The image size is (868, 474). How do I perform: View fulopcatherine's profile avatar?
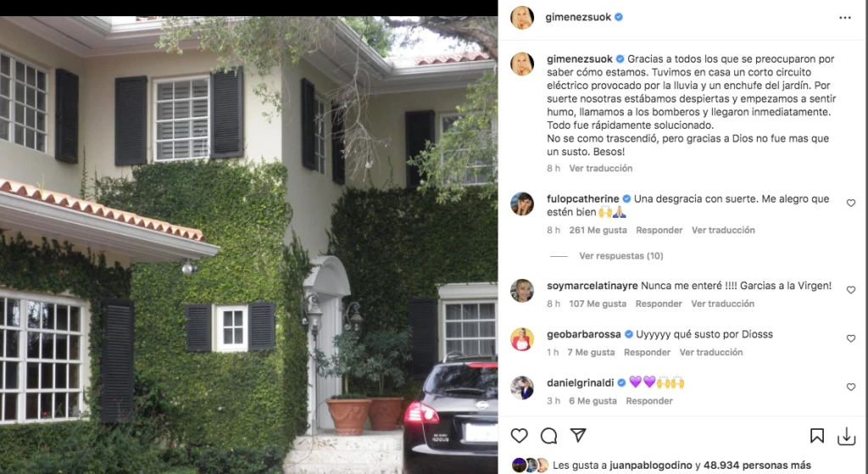point(522,204)
